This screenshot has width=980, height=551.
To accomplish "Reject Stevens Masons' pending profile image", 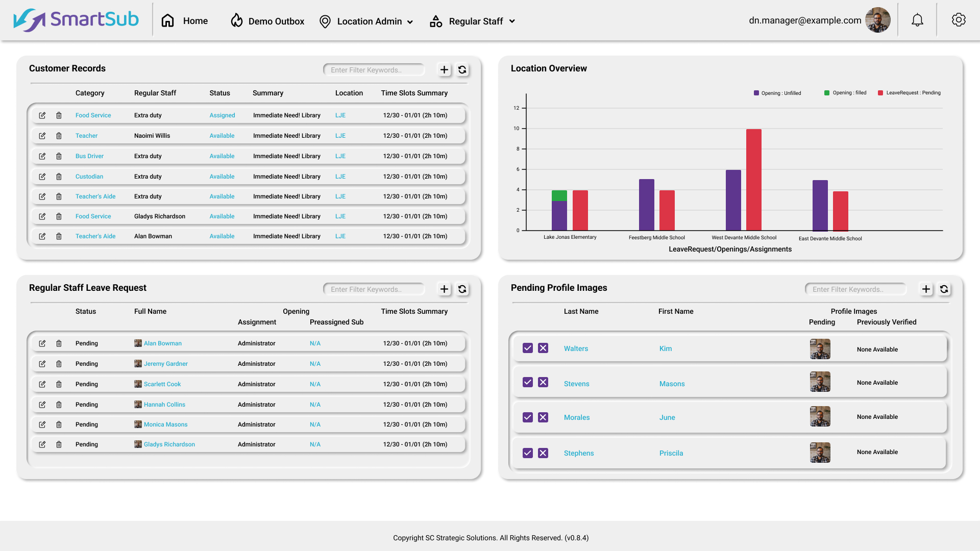I will pos(543,382).
